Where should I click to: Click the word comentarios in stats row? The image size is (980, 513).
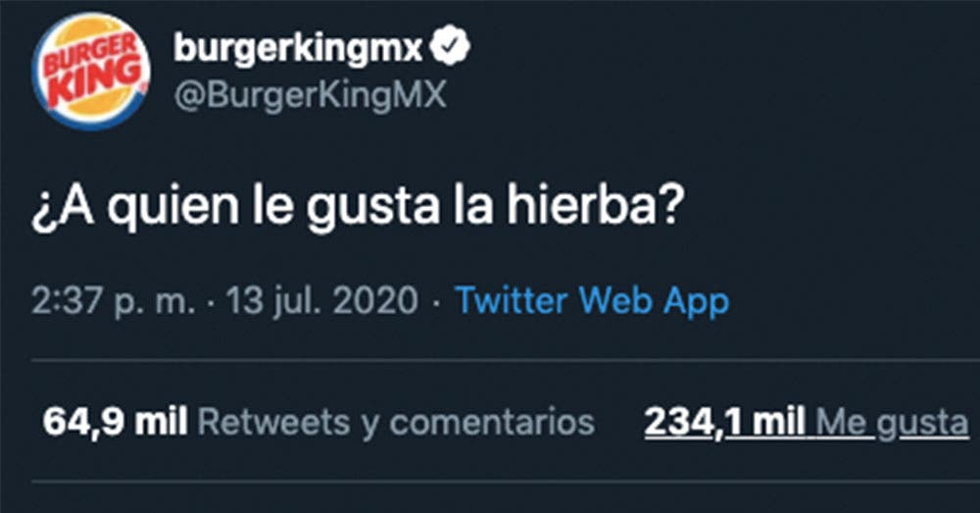pyautogui.click(x=492, y=423)
